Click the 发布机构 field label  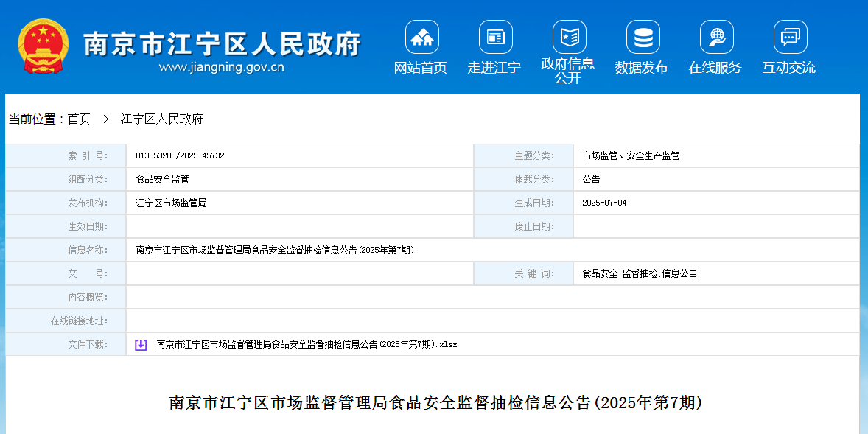88,203
